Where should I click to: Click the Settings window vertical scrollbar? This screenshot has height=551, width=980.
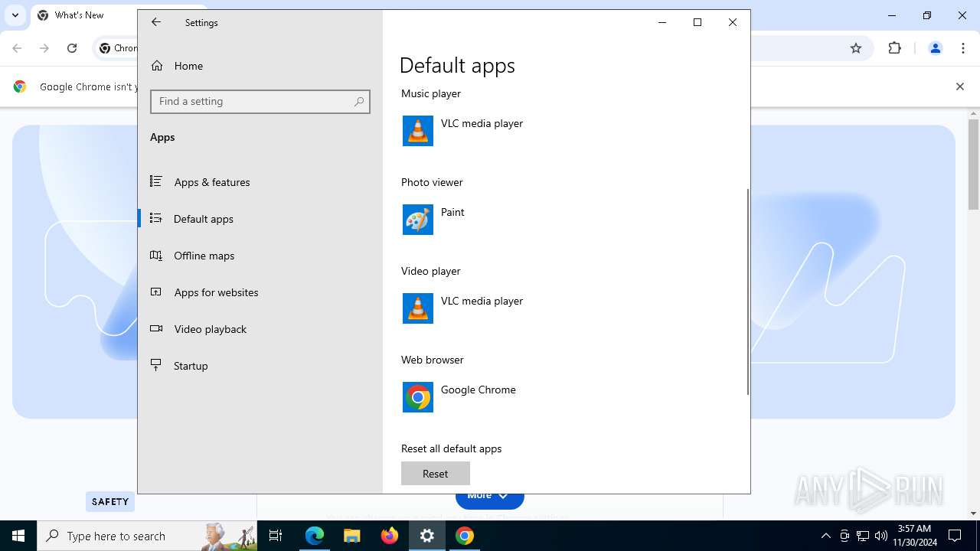click(748, 291)
